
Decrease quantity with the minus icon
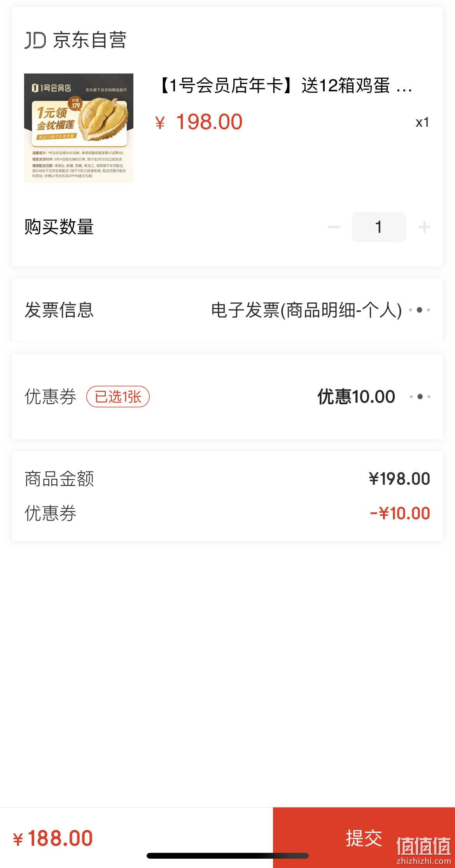pos(334,227)
